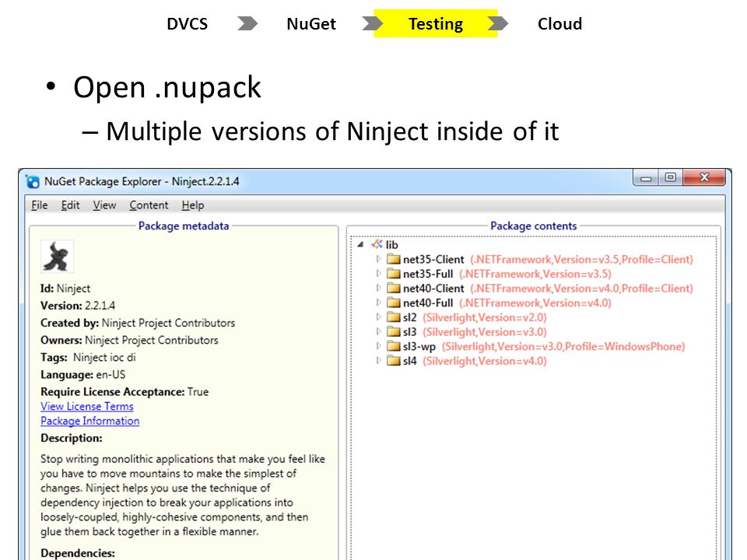Click the highlighted Testing step
This screenshot has height=560, width=747.
[x=436, y=23]
